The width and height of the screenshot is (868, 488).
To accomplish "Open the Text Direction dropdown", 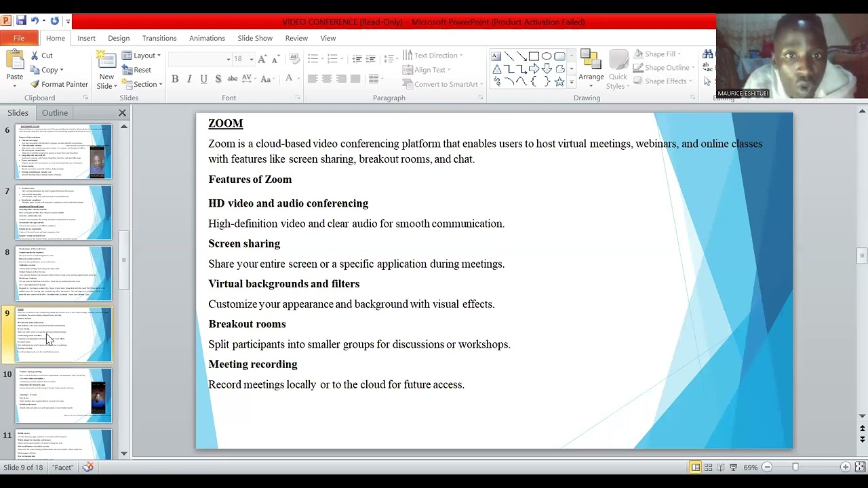I will point(433,55).
